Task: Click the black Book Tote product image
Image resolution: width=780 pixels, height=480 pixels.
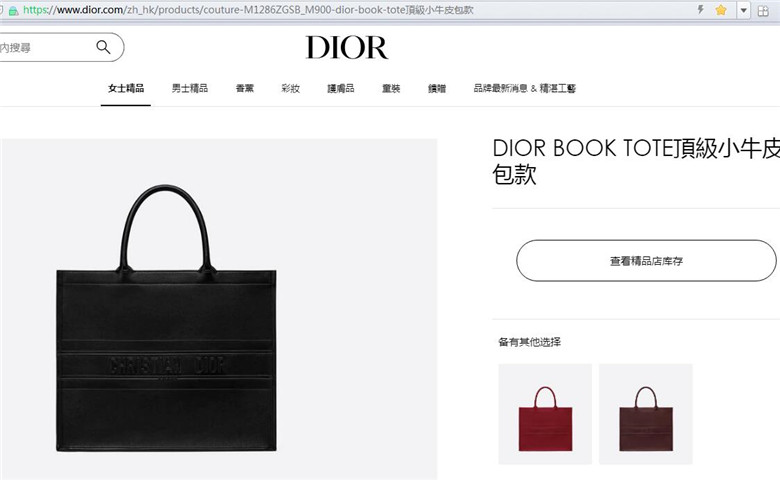Action: [x=166, y=318]
